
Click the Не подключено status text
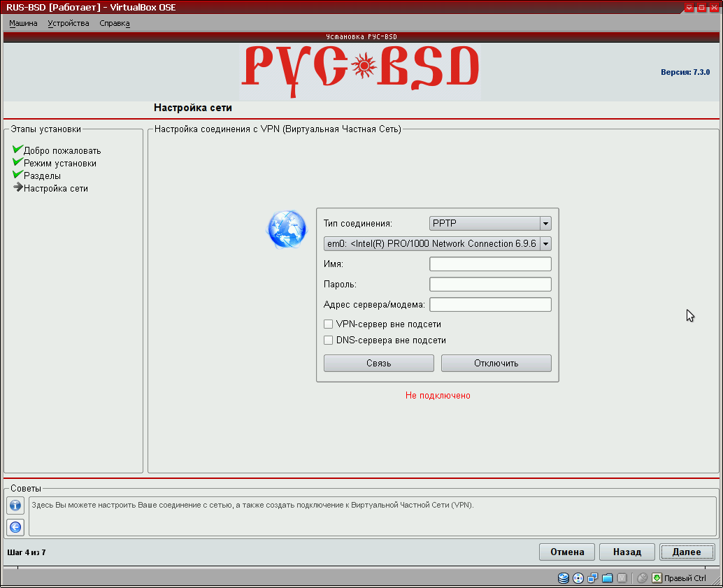coord(438,395)
